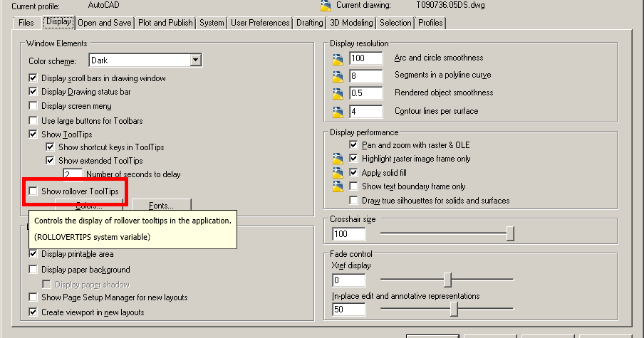This screenshot has width=644, height=338.
Task: Click drawing icon beside Show text boundary frame
Action: pos(338,186)
